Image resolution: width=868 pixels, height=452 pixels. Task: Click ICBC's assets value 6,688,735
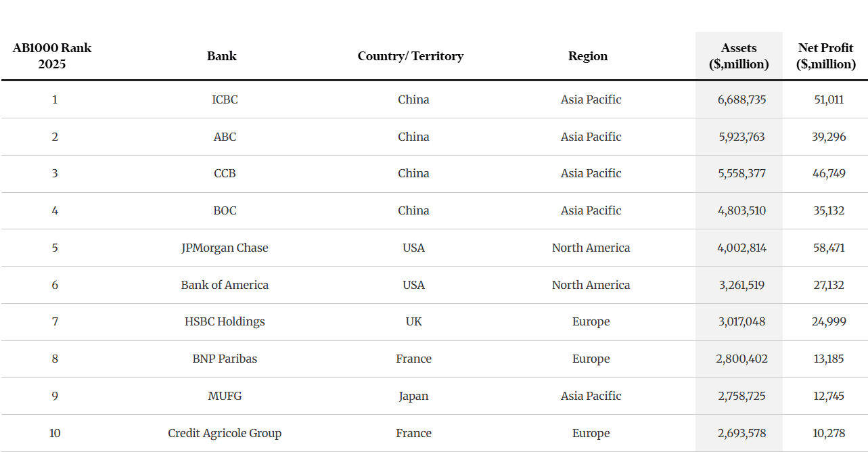click(742, 99)
